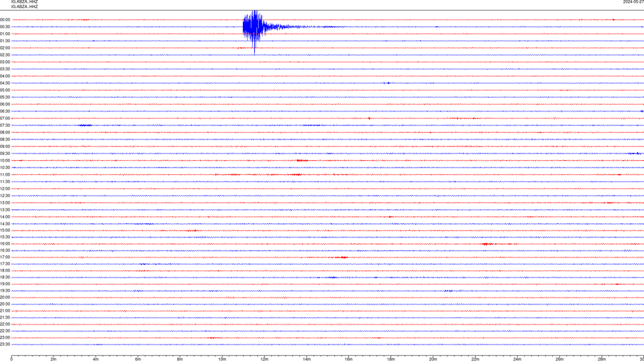Click the 01:00 time label

(5, 34)
